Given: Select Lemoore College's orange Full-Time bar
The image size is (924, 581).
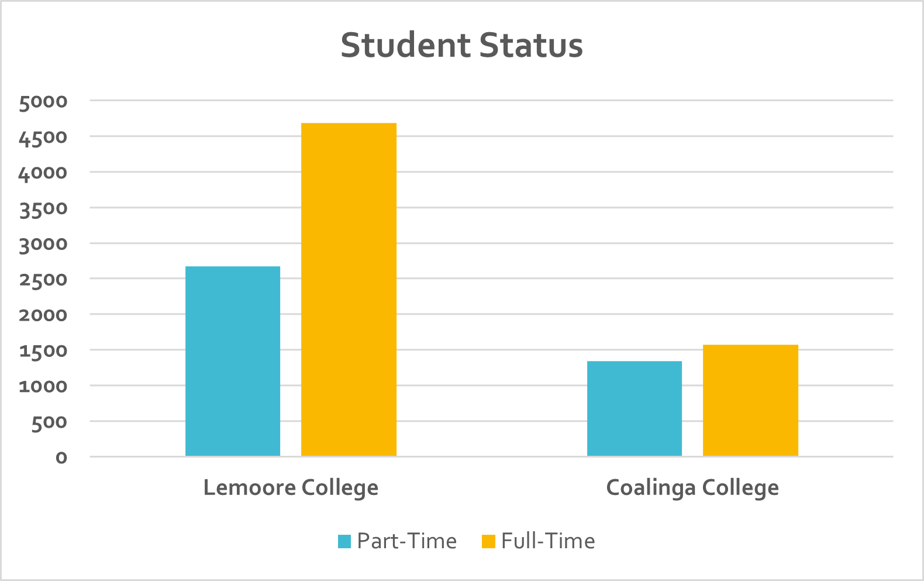Looking at the screenshot, I should [x=349, y=290].
